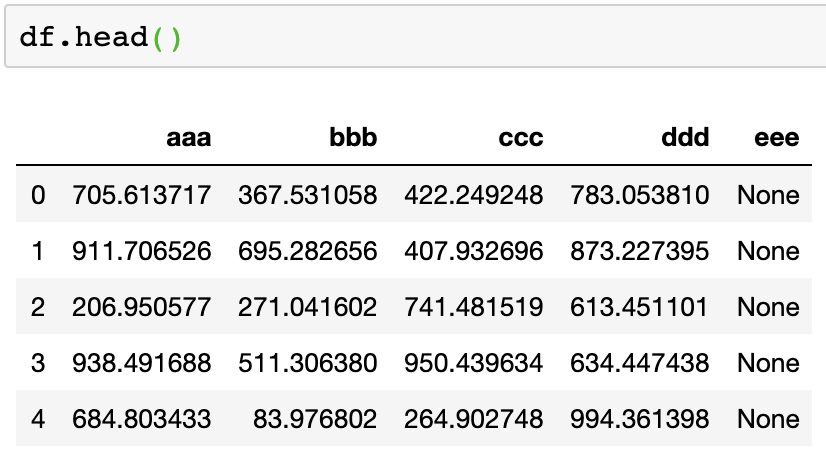Click inside the df.head() code cell
The height and width of the screenshot is (454, 826).
click(x=400, y=40)
